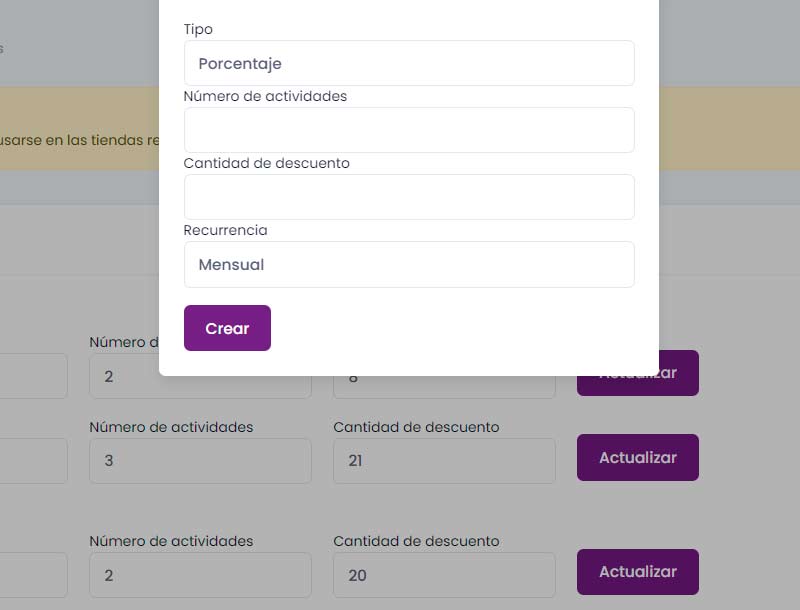Click the yellow notice mentioning 'las tiendas'
The width and height of the screenshot is (800, 610).
(78, 140)
